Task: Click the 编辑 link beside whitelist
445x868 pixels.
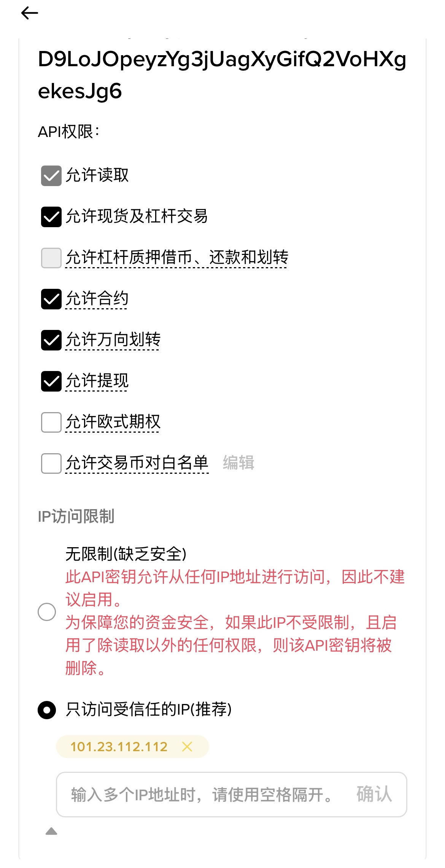Action: pyautogui.click(x=238, y=463)
